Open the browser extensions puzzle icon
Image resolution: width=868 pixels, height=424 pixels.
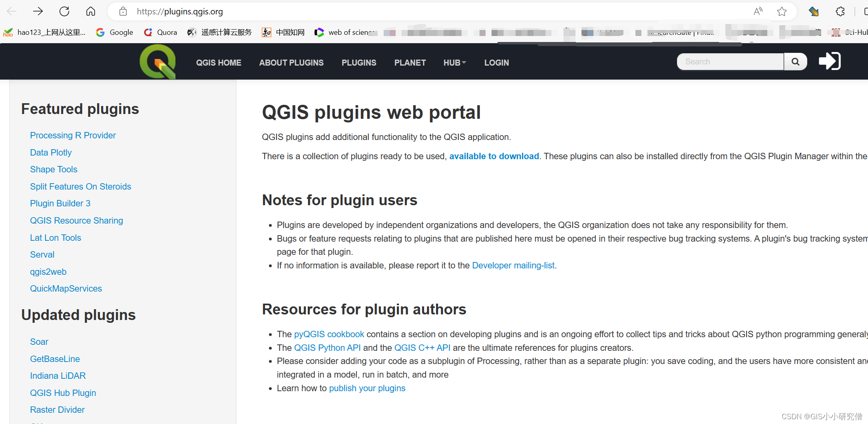[840, 11]
